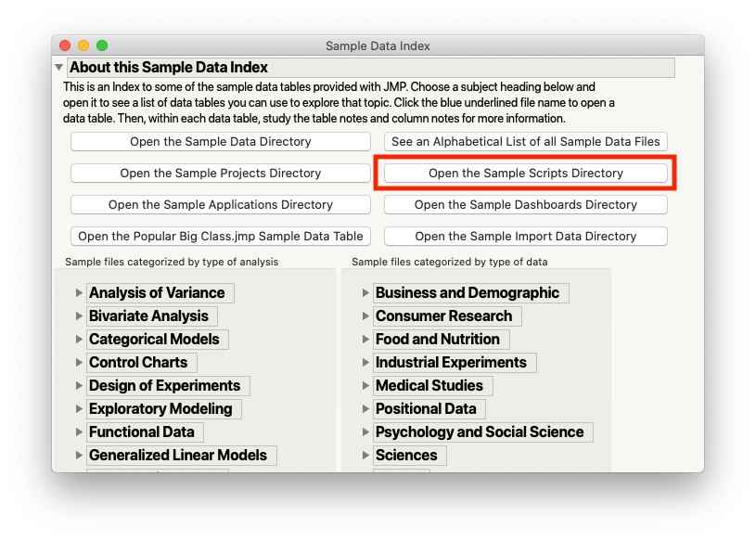The width and height of the screenshot is (756, 541).
Task: Click the green zoom window button
Action: coord(102,45)
